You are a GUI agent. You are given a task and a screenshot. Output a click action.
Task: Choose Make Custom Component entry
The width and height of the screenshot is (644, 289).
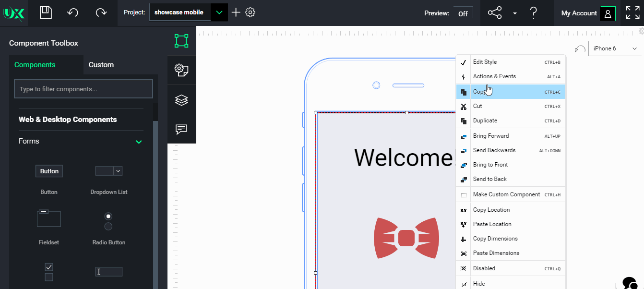tap(511, 194)
